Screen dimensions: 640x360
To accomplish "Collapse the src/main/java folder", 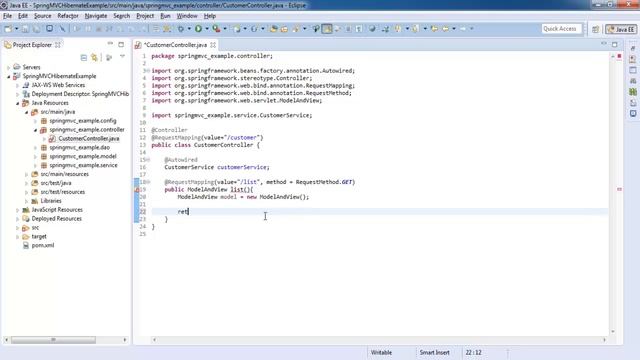I will [27, 112].
